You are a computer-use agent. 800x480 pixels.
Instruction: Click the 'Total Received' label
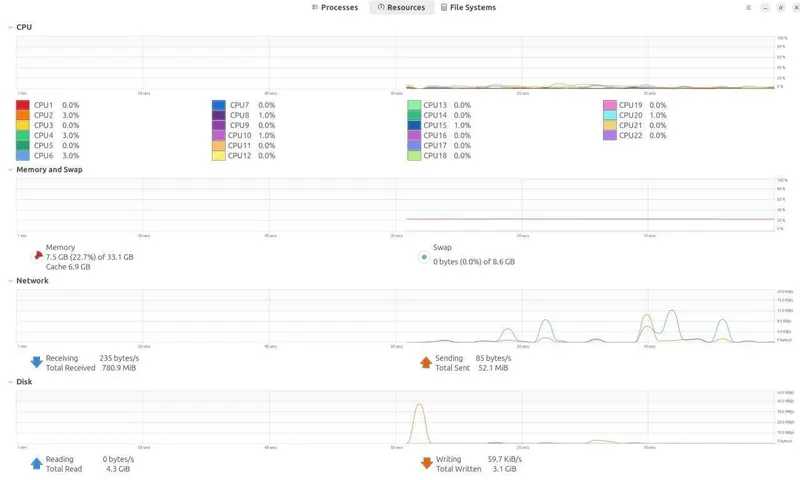pyautogui.click(x=70, y=368)
